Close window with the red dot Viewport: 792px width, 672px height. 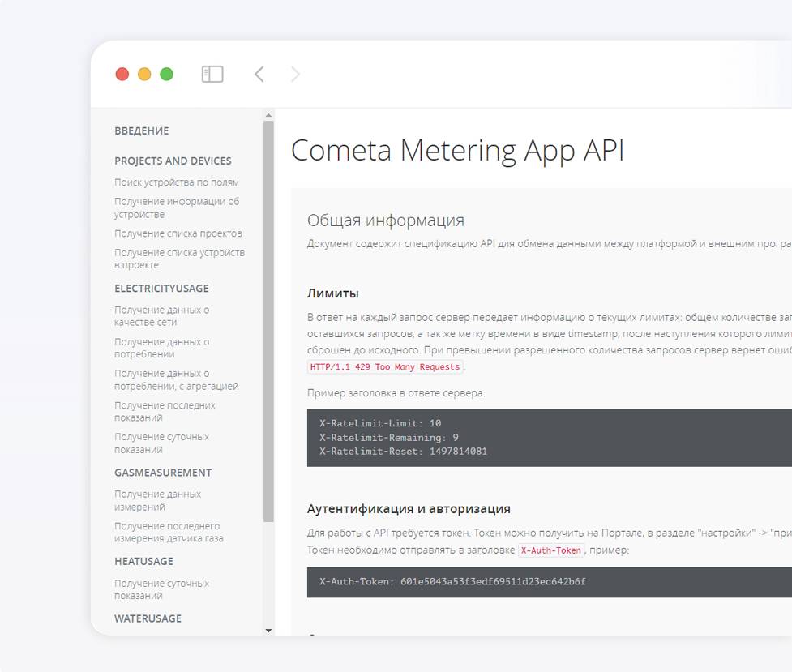tap(122, 75)
